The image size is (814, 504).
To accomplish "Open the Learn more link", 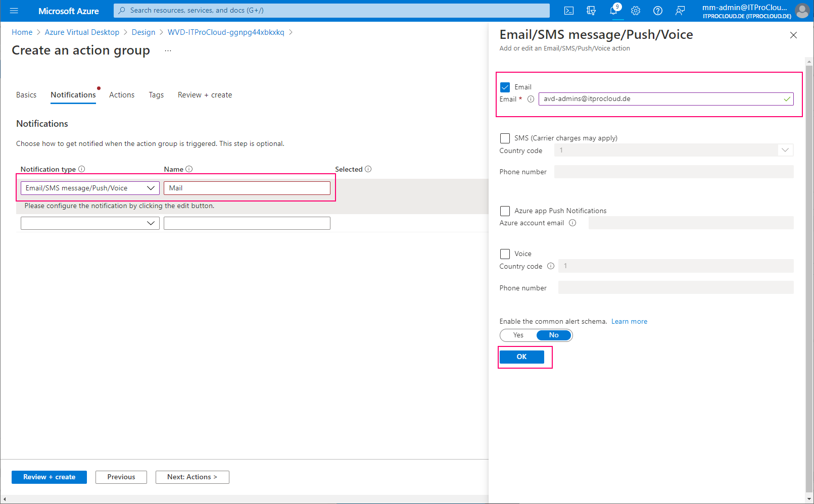I will (629, 321).
